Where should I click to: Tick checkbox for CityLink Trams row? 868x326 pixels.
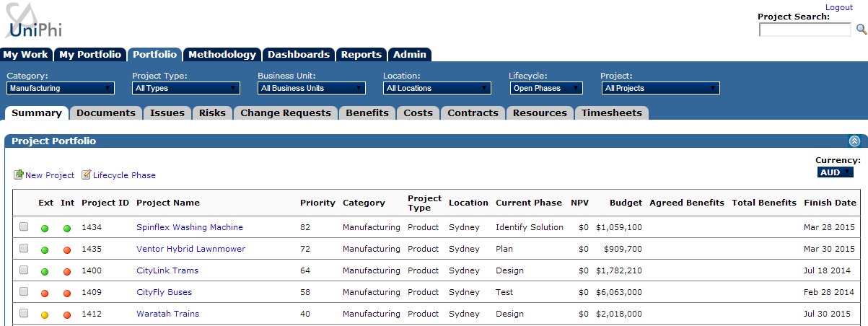click(24, 270)
